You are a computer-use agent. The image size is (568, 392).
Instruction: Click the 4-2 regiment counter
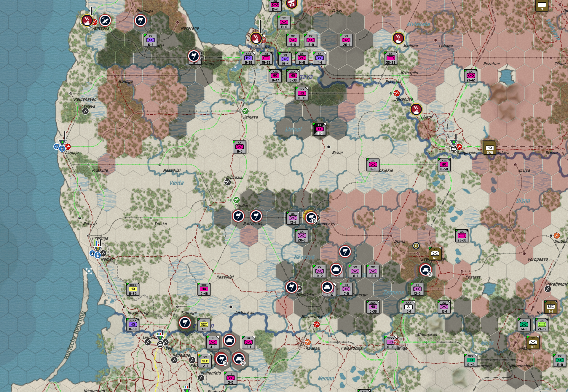click(x=213, y=343)
